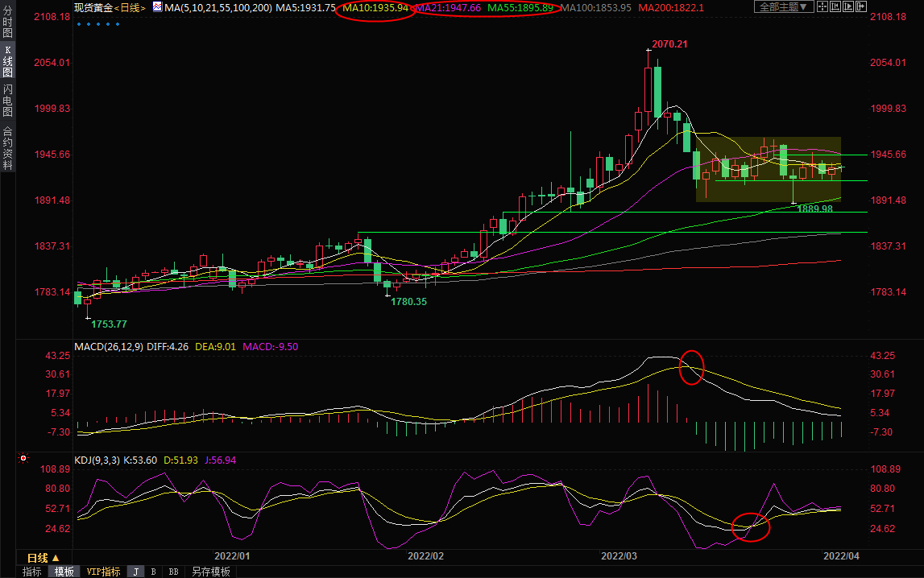This screenshot has height=578, width=924.
Task: Open the <日线> period dropdown beside 现货黄金
Action: 130,7
